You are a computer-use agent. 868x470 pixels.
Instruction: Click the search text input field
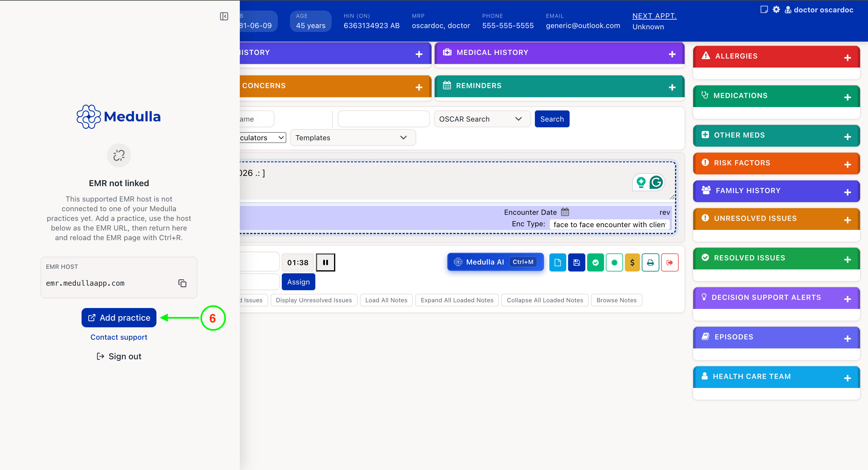(384, 119)
